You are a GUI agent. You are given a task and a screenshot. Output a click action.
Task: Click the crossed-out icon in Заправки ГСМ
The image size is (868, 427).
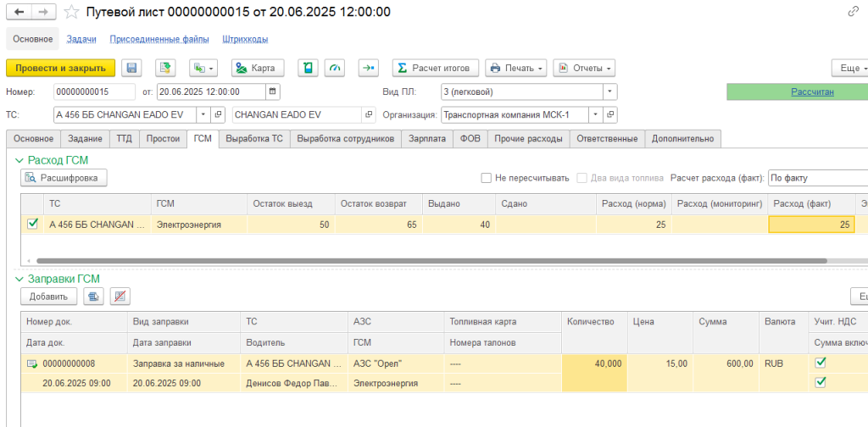click(x=121, y=296)
